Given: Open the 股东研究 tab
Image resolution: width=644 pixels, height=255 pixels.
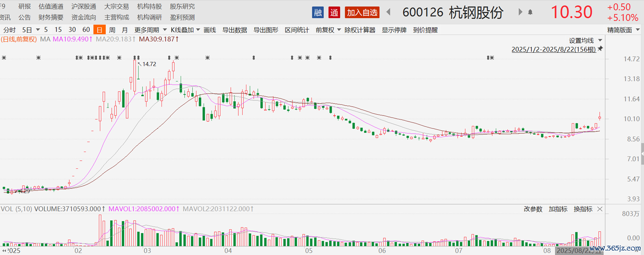Looking at the screenshot, I should pos(182,7).
